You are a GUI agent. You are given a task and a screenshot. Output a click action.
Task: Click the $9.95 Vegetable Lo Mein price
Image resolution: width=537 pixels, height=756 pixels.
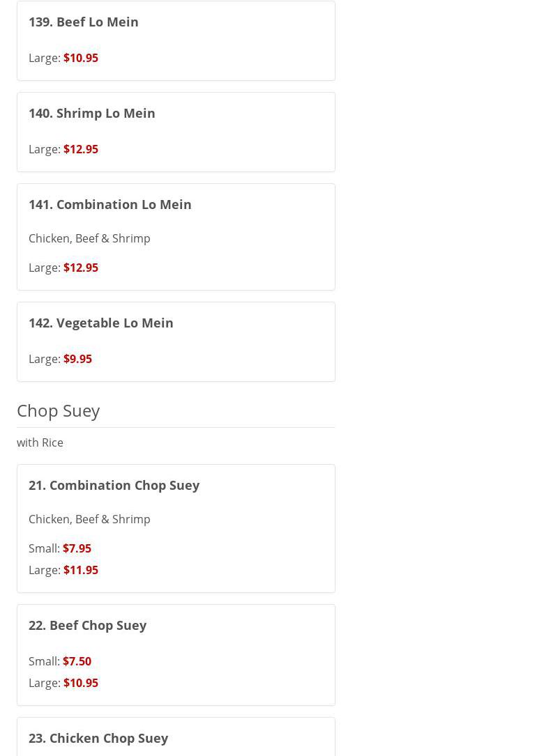pyautogui.click(x=77, y=359)
